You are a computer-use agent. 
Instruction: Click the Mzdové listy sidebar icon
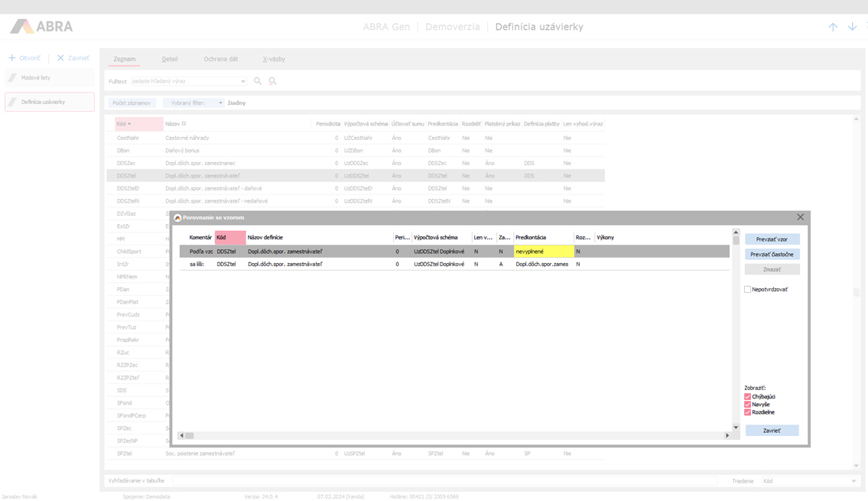(12, 78)
